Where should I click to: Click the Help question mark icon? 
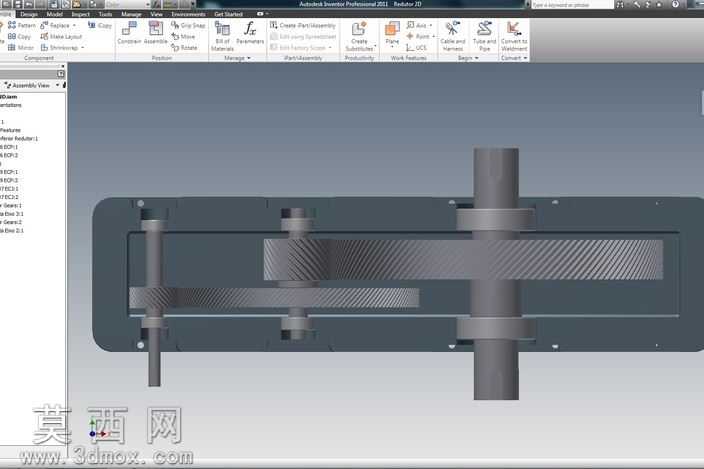pyautogui.click(x=675, y=4)
